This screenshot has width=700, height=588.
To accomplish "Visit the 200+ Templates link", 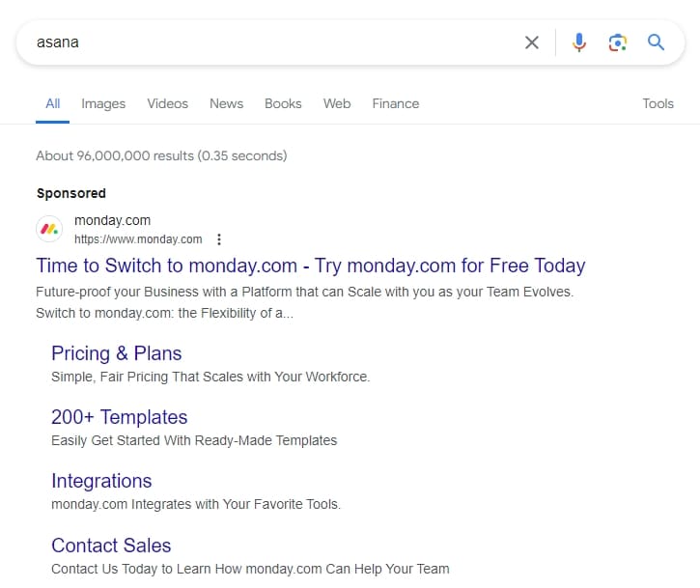I will (x=119, y=417).
